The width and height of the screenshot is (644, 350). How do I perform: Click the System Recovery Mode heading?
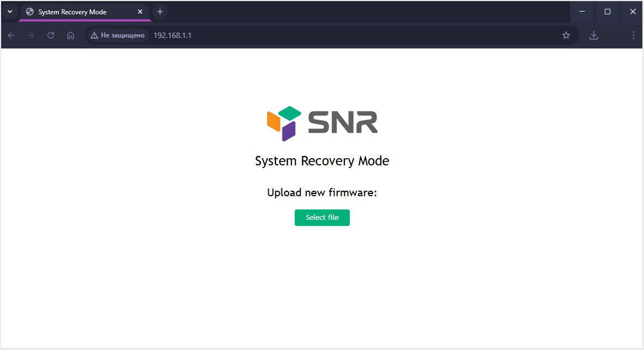coord(322,161)
